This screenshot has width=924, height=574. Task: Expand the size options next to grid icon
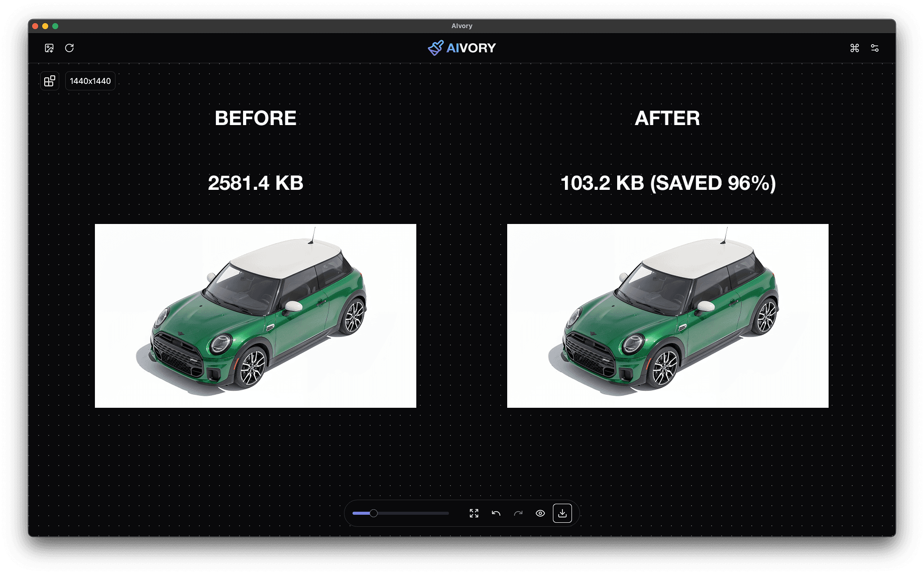tap(90, 80)
